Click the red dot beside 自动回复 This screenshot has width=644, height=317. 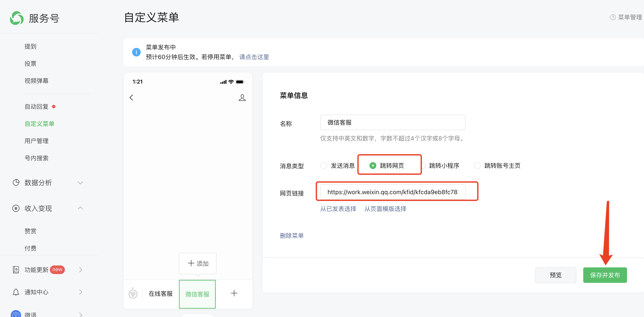[x=53, y=107]
